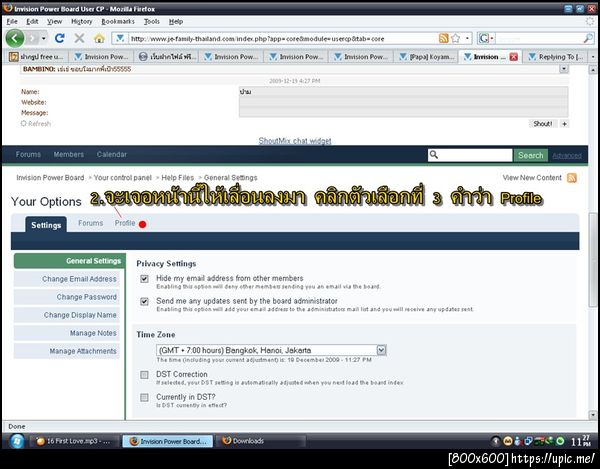
Task: Click the page vertical scrollbar thumb
Action: 593,259
